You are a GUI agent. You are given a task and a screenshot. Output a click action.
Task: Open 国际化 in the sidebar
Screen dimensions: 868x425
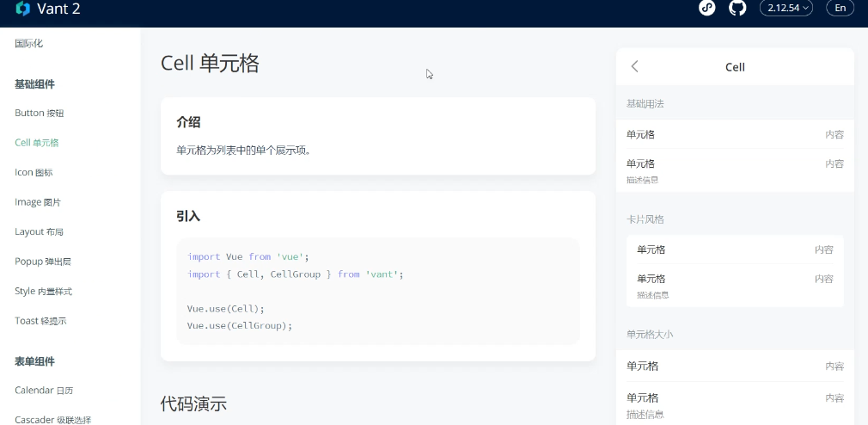pyautogui.click(x=28, y=43)
